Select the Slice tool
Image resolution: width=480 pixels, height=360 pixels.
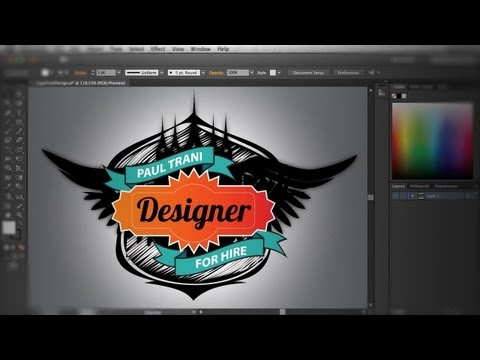click(19, 206)
